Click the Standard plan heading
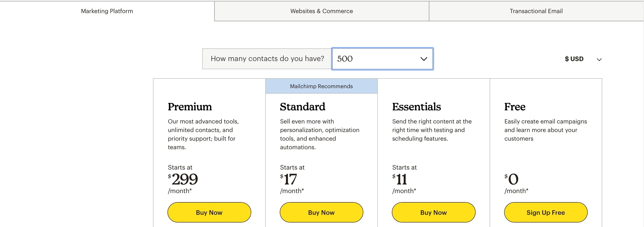644x227 pixels. click(x=303, y=106)
